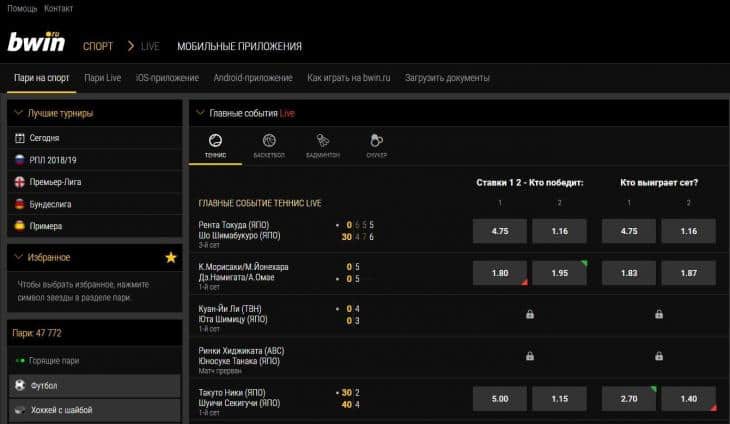Open МОБИЛЬНЫЕ ПРИЛОЖЕНИЯ in the top menu
This screenshot has height=424, width=730.
pos(239,46)
